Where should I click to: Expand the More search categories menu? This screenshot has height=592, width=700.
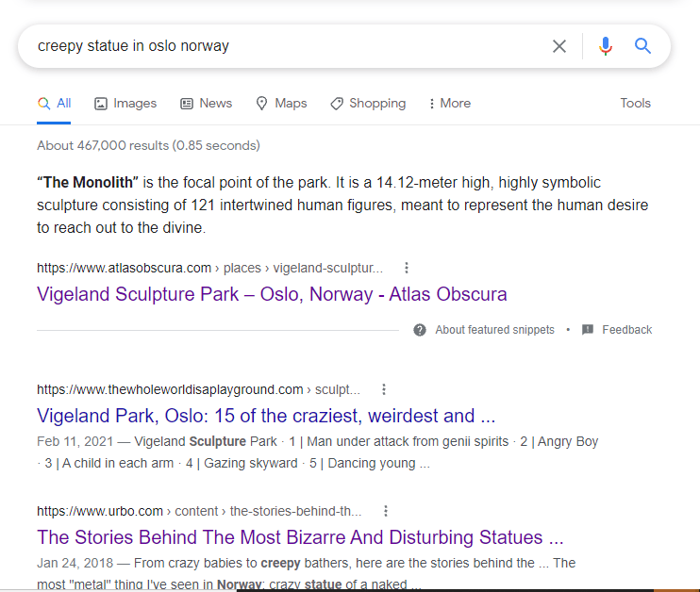point(449,104)
